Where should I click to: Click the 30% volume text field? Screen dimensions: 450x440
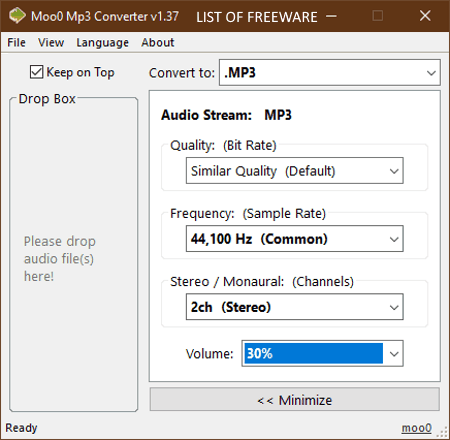[x=314, y=353]
